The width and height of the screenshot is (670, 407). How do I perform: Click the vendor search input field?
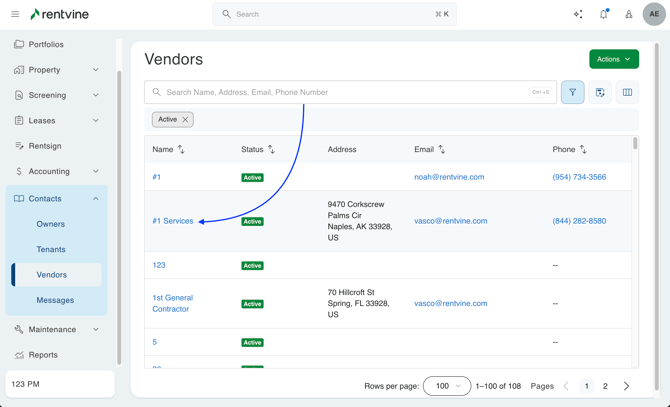coord(340,92)
